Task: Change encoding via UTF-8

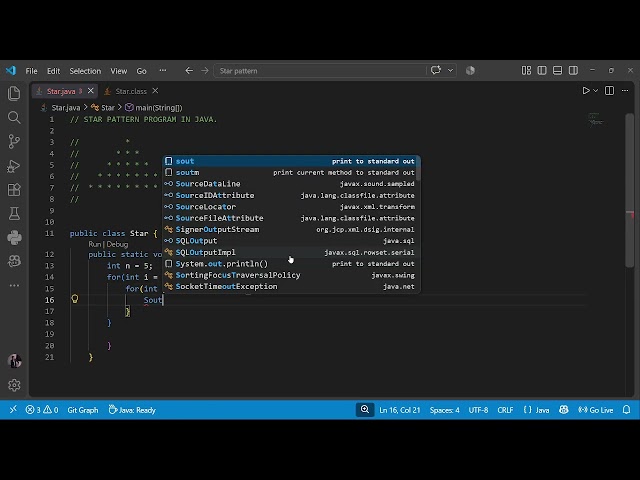Action: click(x=478, y=410)
